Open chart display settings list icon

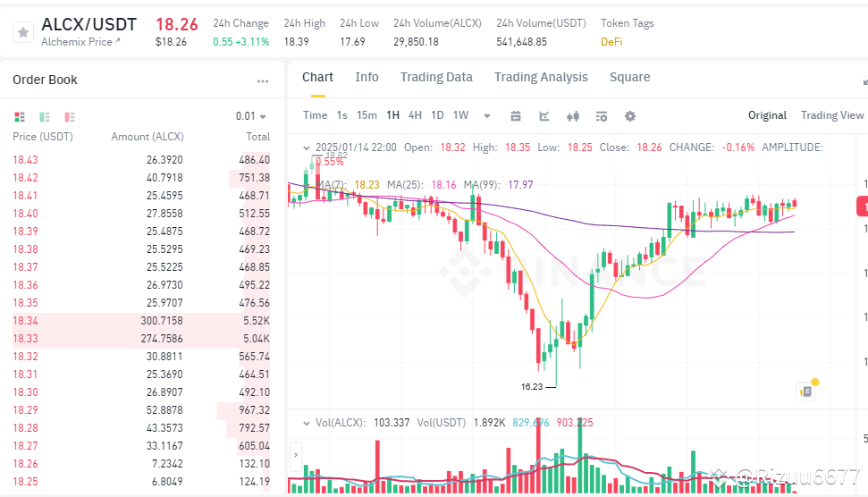pos(602,115)
